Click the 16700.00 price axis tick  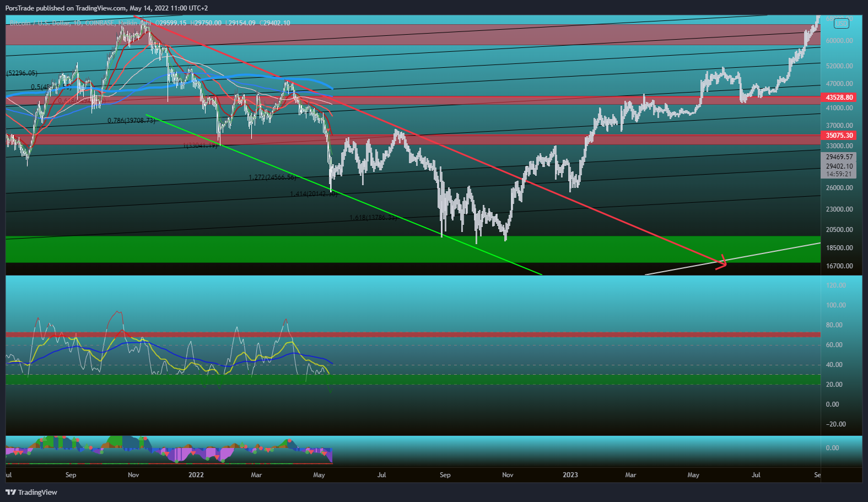pyautogui.click(x=839, y=266)
